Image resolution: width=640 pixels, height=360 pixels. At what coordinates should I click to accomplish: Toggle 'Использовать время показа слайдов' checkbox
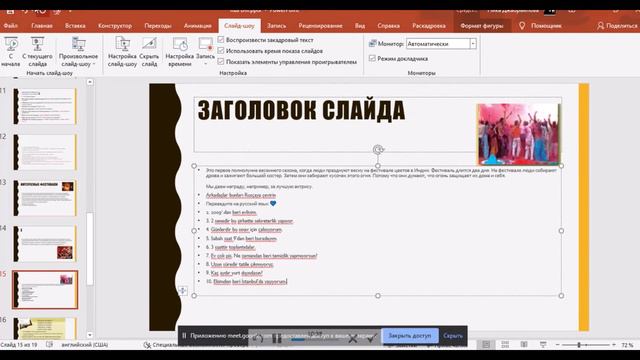(x=221, y=51)
